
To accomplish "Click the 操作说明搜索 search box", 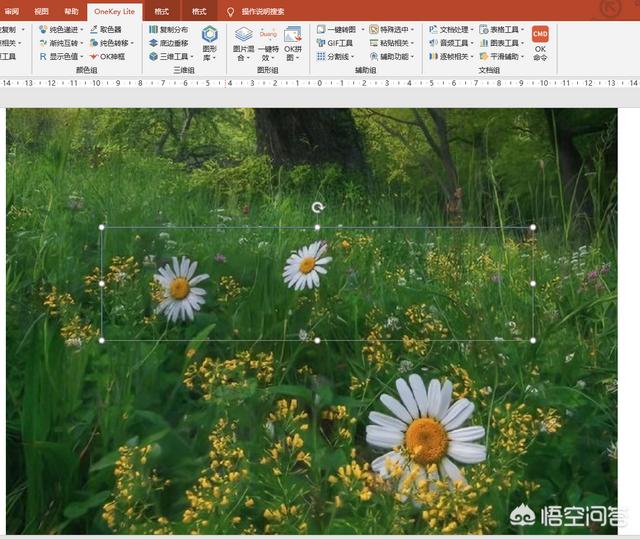I will pos(262,11).
